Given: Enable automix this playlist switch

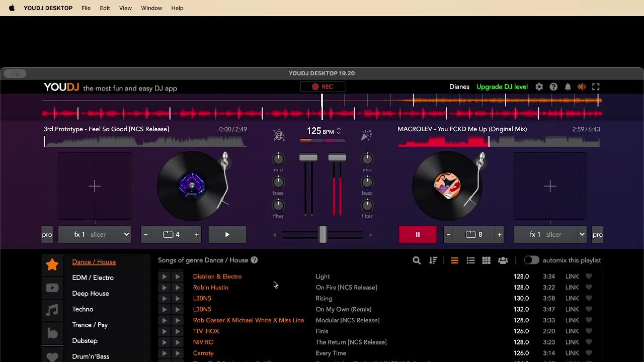Looking at the screenshot, I should 531,260.
